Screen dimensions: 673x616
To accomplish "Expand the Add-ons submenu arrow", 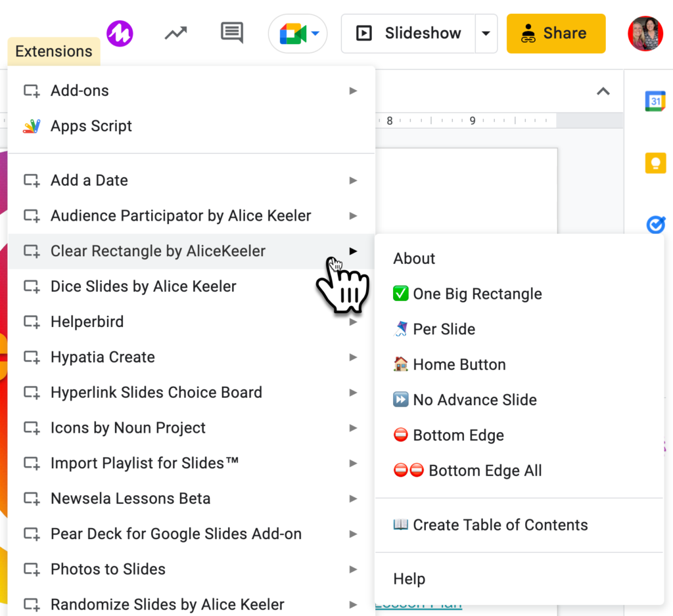I will point(353,91).
